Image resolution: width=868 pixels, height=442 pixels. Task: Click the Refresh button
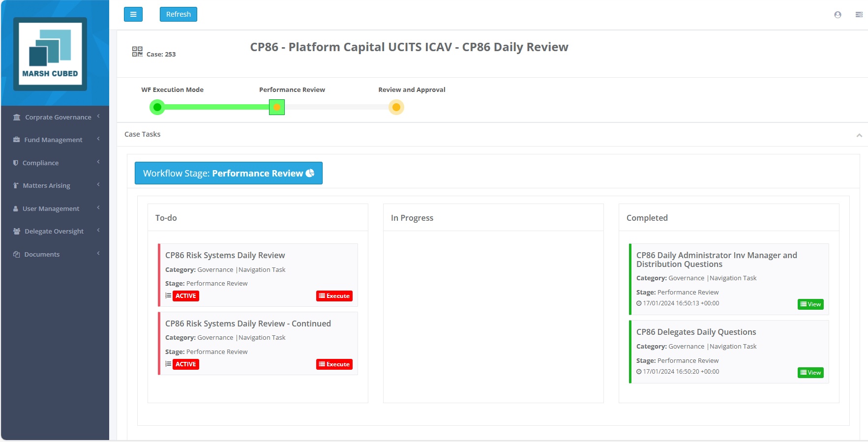(x=178, y=14)
